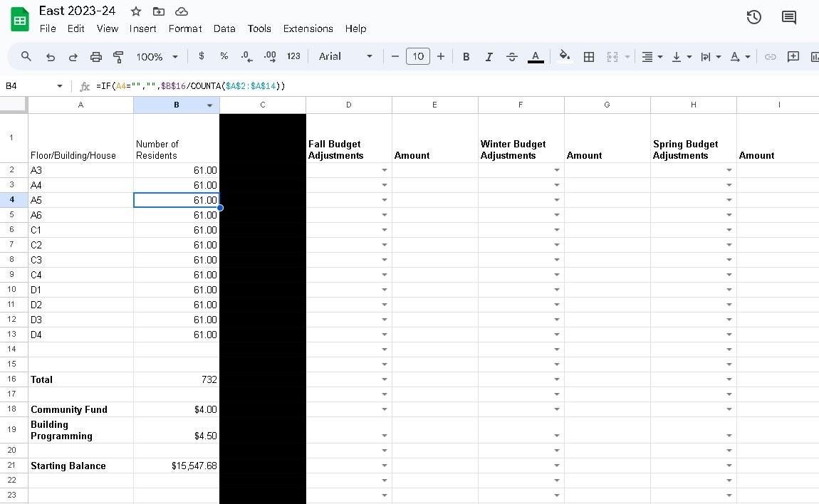Apply currency format to selection
This screenshot has height=504, width=819.
point(201,56)
